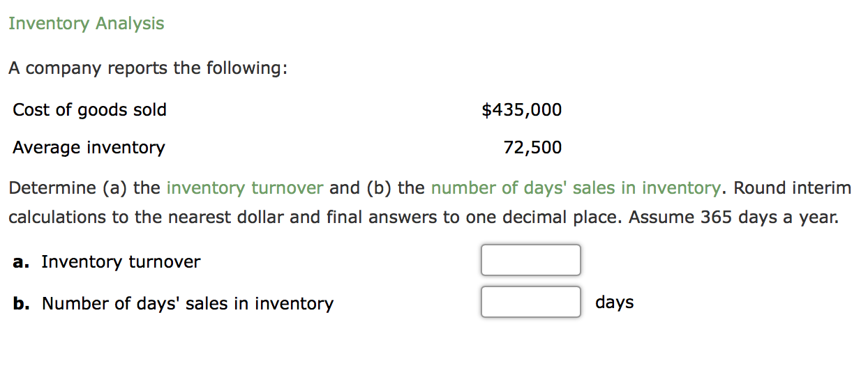Click the Inventory Analysis heading

87,24
